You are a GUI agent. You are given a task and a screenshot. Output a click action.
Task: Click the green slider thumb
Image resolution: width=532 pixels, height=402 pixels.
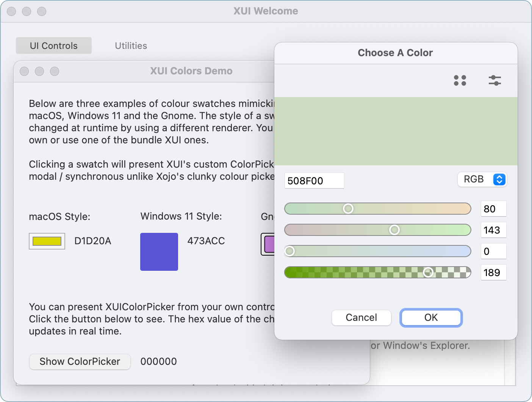click(394, 230)
